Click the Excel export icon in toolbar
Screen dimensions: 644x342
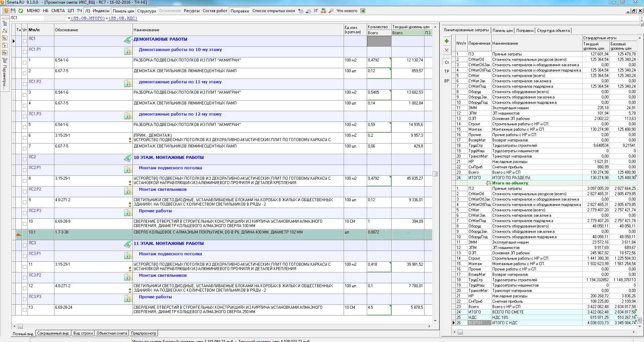363,11
